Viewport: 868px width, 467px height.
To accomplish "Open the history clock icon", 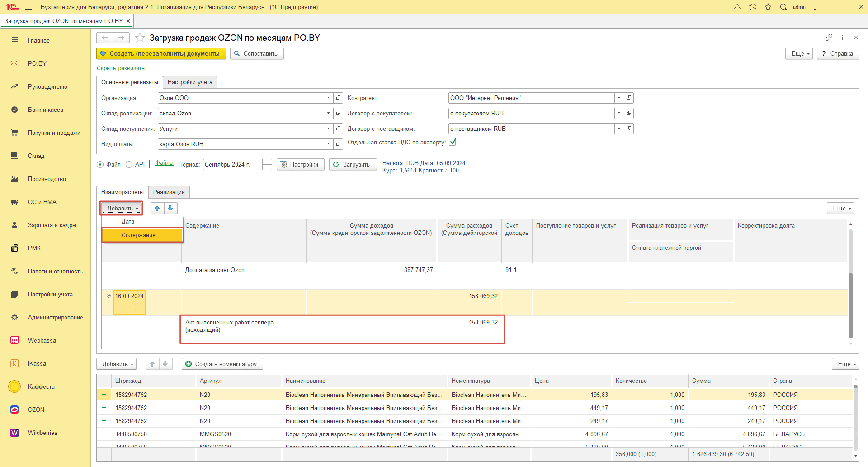I will coord(753,7).
